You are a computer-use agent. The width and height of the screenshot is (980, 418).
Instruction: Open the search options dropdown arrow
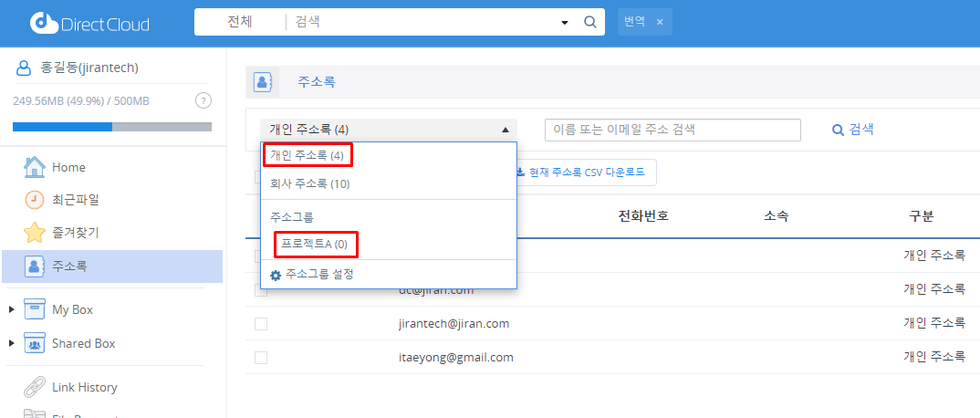tap(565, 23)
